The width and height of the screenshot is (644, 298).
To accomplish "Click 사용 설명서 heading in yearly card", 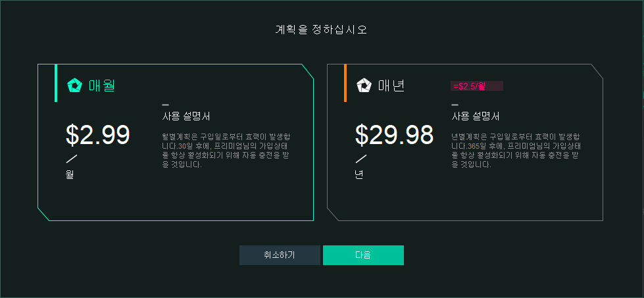I will (x=476, y=116).
